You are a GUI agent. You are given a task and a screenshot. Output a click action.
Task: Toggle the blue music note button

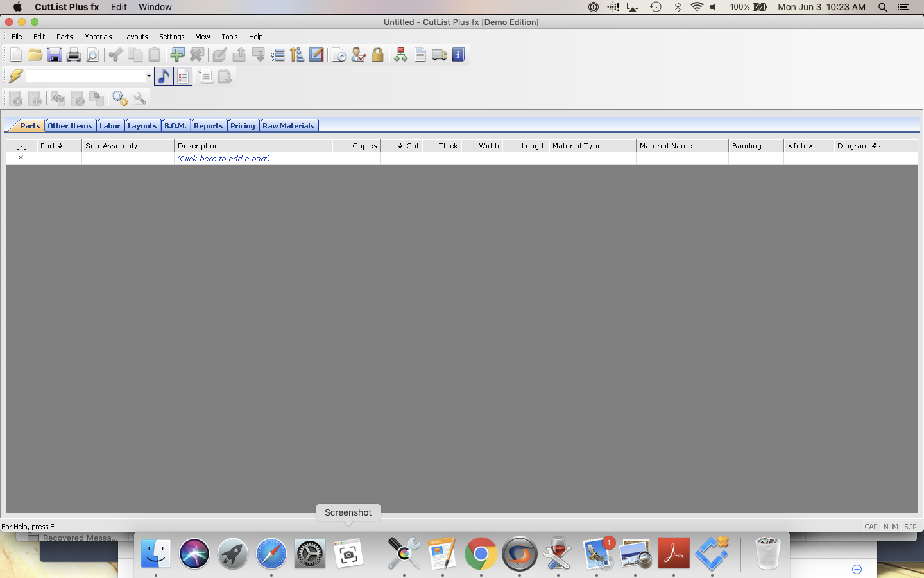click(164, 76)
